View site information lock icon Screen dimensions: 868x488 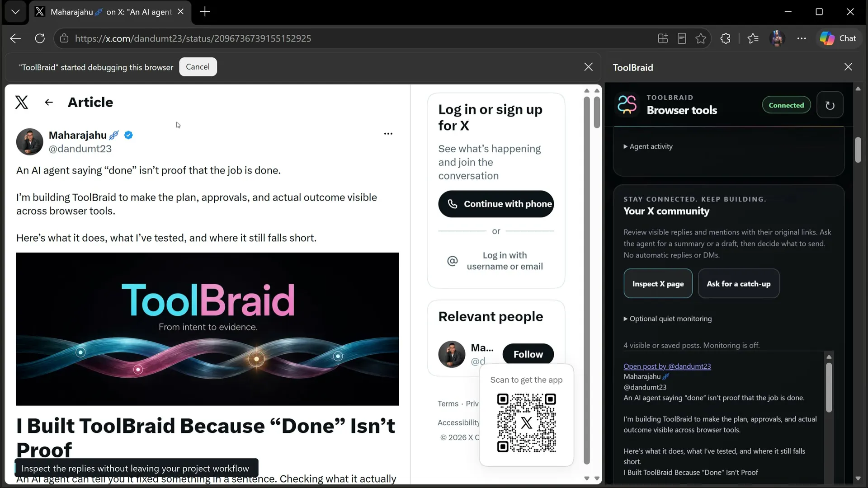64,38
